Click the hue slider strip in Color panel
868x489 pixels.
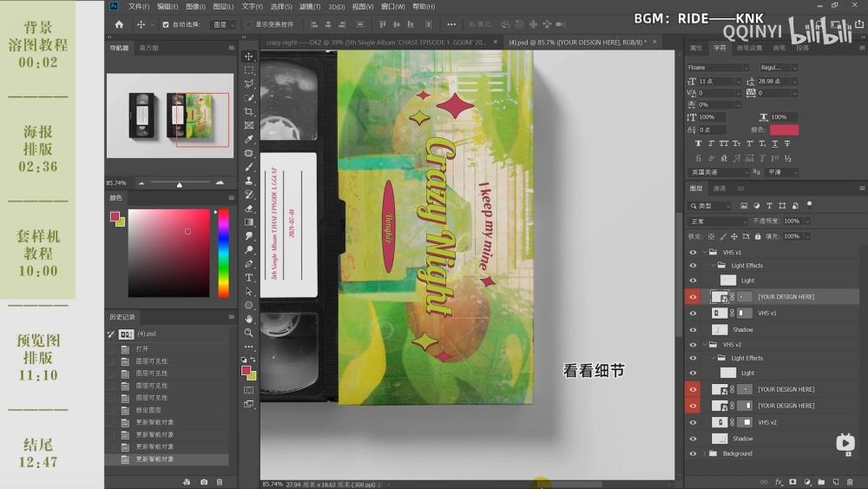224,253
